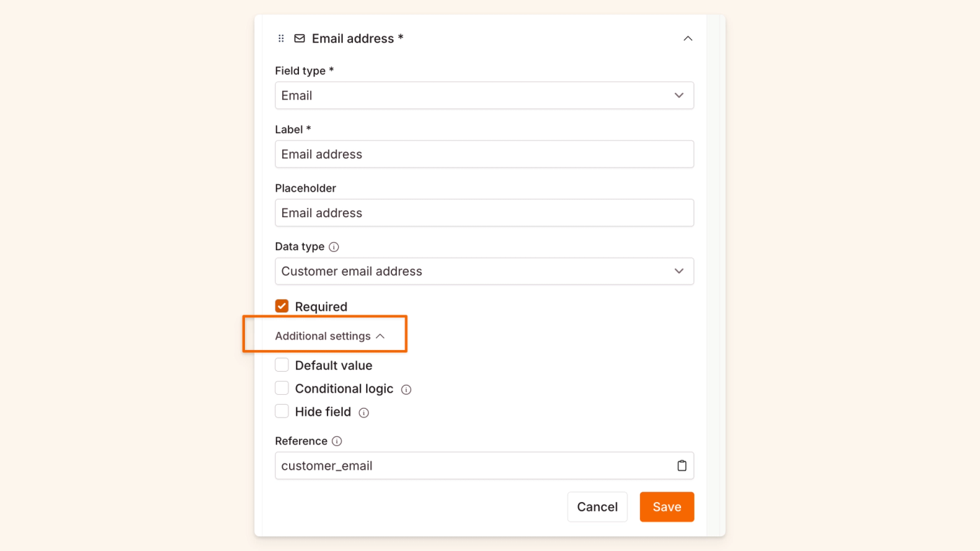Enable Conditional logic for this field
Image resolution: width=980 pixels, height=551 pixels.
(x=281, y=388)
